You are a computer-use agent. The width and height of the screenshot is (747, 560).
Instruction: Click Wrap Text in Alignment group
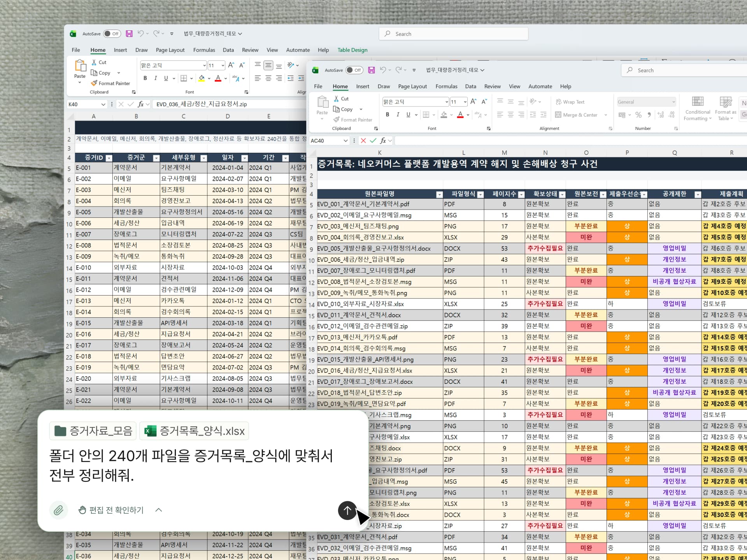tap(570, 102)
